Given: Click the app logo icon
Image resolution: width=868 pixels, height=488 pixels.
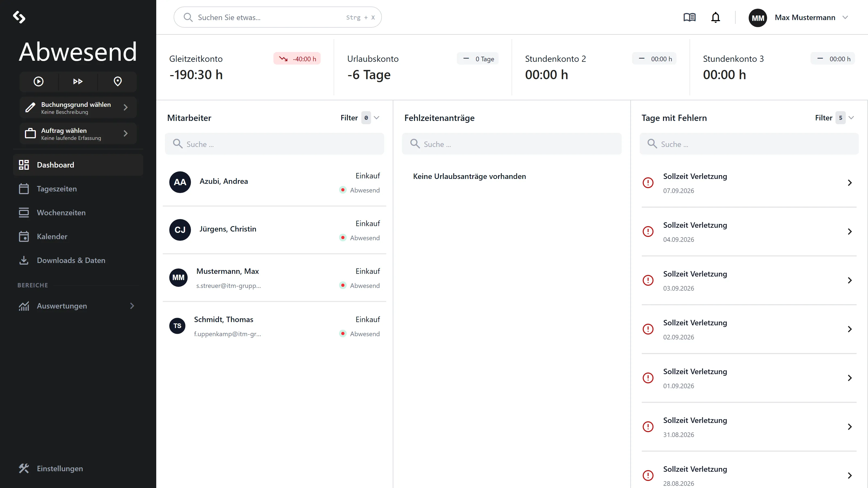Looking at the screenshot, I should [19, 17].
